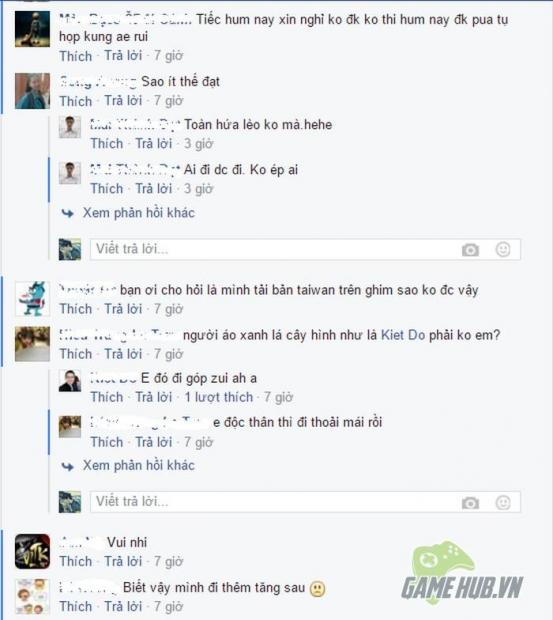Reply to 'Toàn hứa lèo ko mà.hehe' comment
The height and width of the screenshot is (620, 553).
(153, 144)
